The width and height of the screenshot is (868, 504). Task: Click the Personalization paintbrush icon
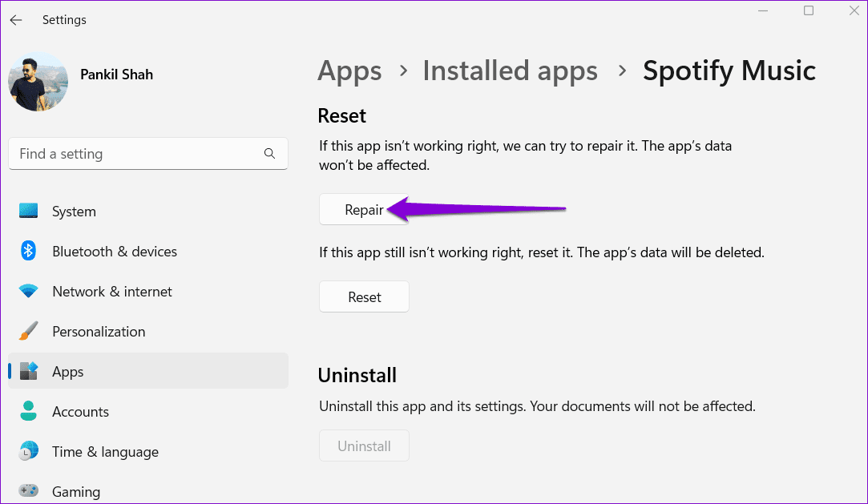pos(28,331)
